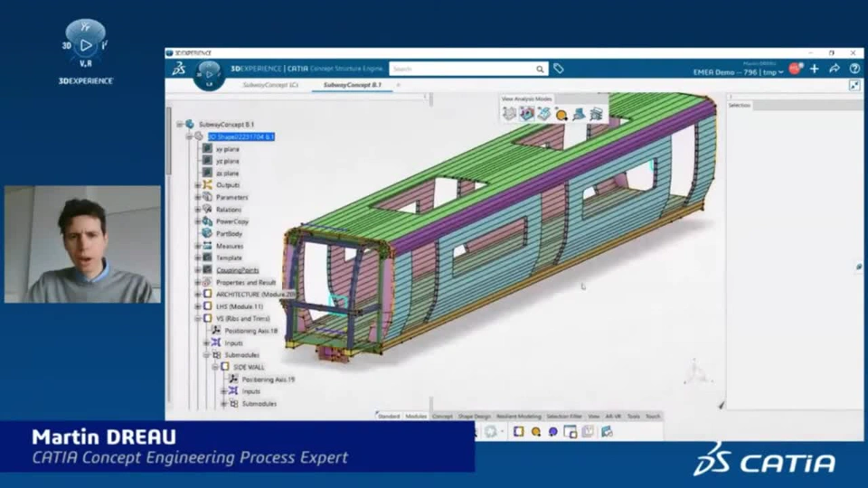
Task: Select yz plane in tree
Action: pos(228,161)
